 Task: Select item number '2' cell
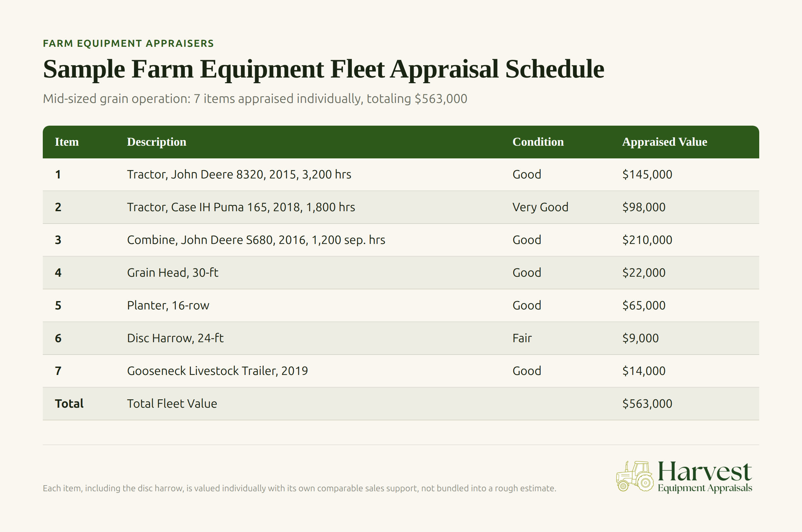[x=58, y=207]
